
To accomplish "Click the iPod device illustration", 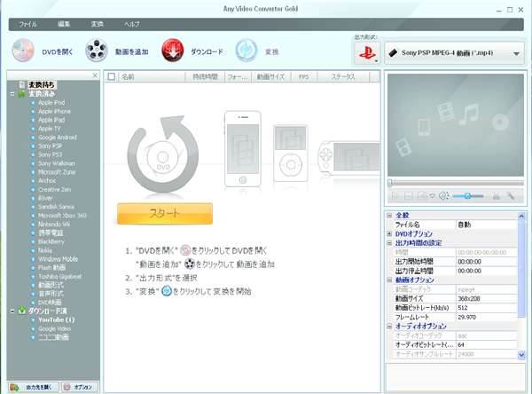I will pyautogui.click(x=291, y=153).
